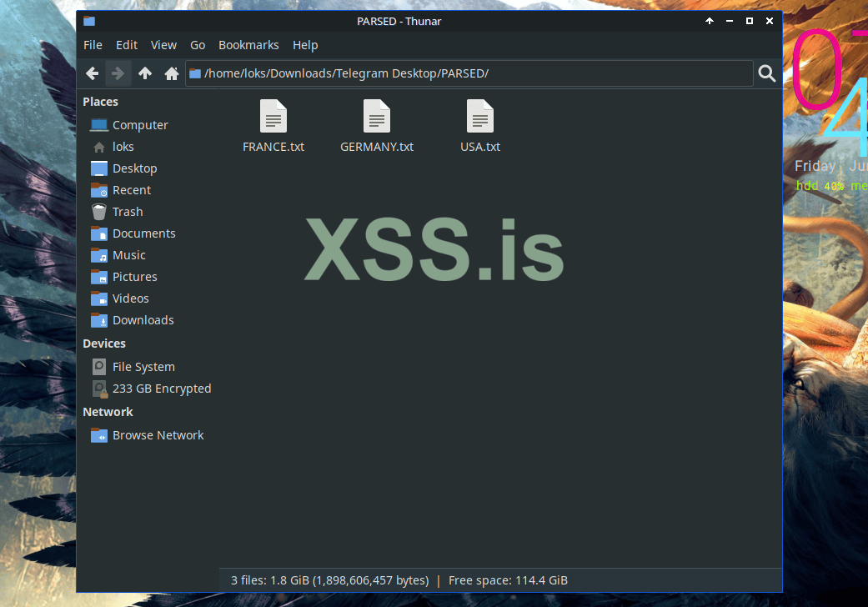The height and width of the screenshot is (607, 868).
Task: Select the FRANCE.txt file icon
Action: [x=273, y=116]
